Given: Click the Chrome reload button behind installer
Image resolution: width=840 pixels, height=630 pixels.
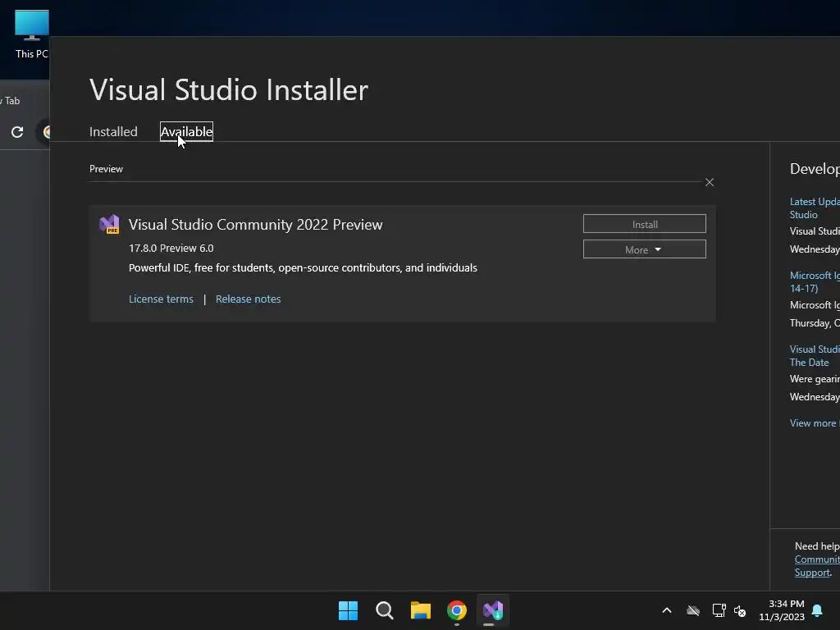Looking at the screenshot, I should (x=17, y=132).
